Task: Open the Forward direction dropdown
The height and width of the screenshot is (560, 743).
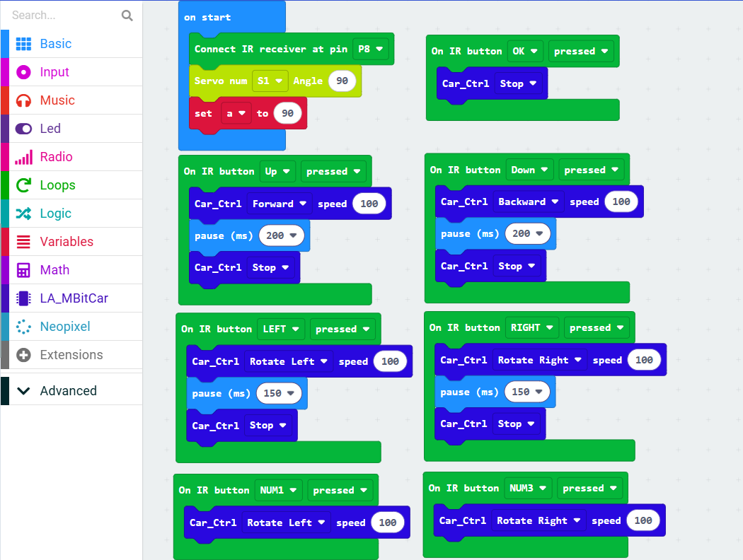Action: tap(279, 204)
